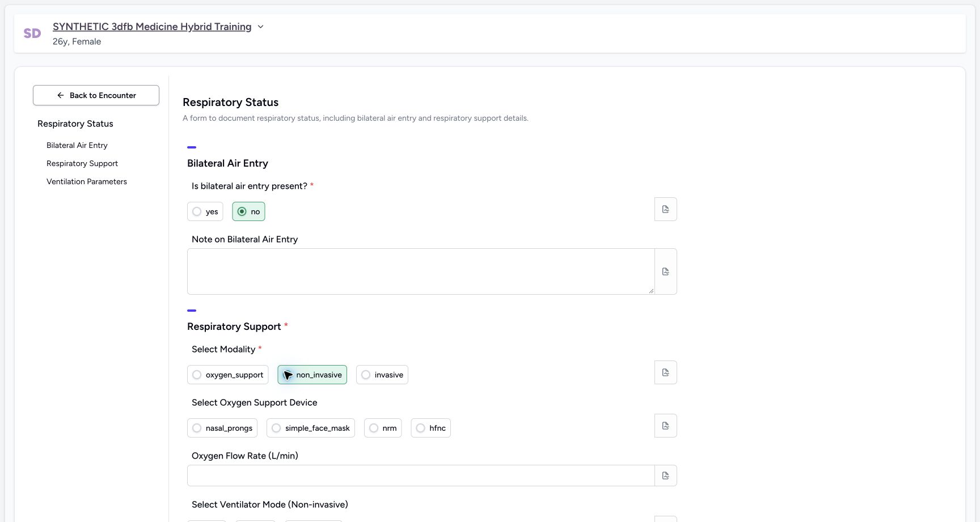Go to Bilateral Air Entry section in sidebar
This screenshot has width=980, height=522.
click(x=77, y=145)
